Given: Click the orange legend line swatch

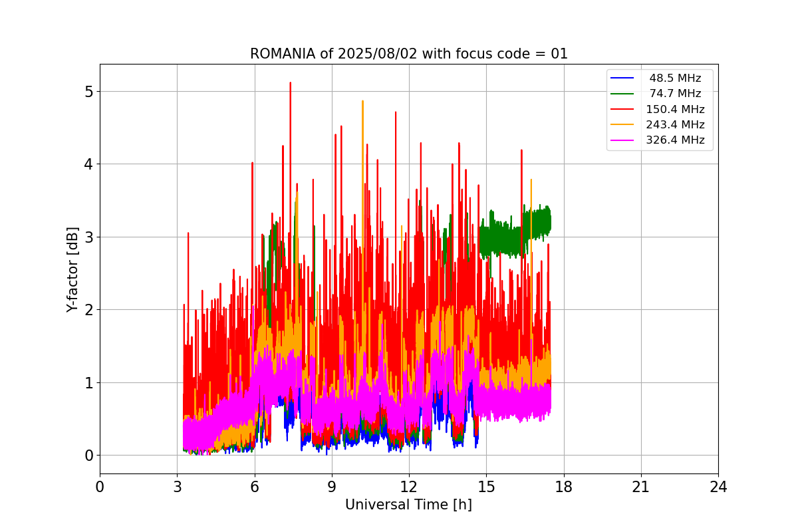Looking at the screenshot, I should pos(622,125).
